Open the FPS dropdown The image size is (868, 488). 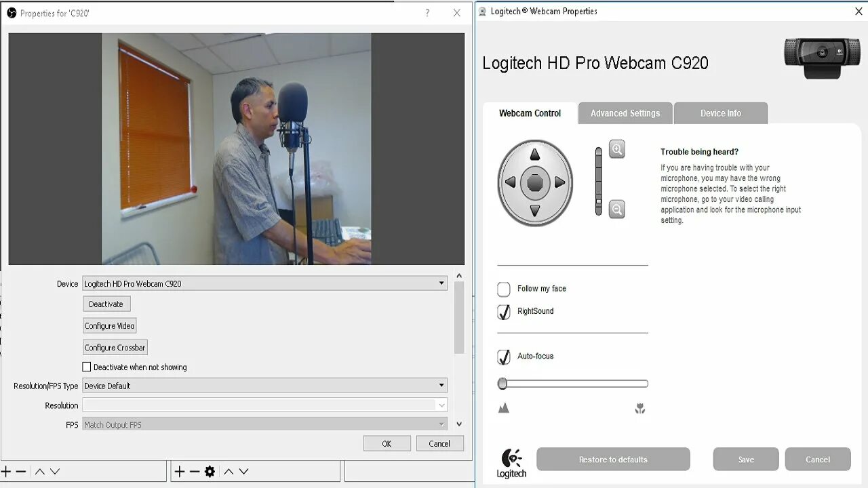264,425
